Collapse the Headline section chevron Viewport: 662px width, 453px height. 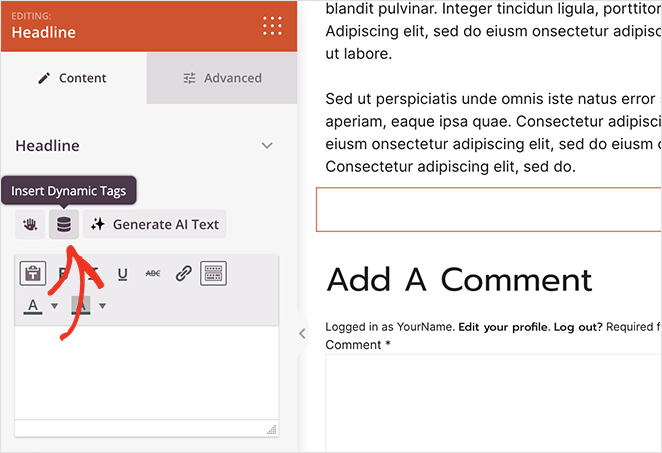pyautogui.click(x=267, y=146)
